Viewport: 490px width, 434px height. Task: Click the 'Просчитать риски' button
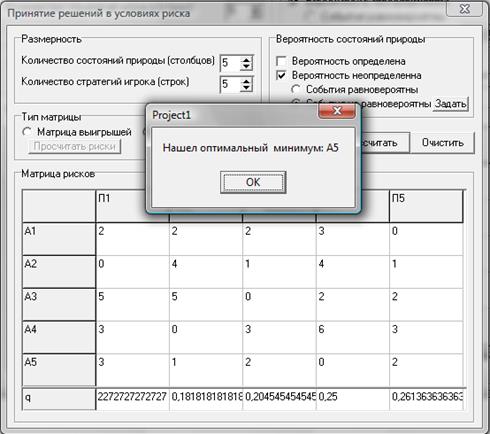click(x=75, y=146)
